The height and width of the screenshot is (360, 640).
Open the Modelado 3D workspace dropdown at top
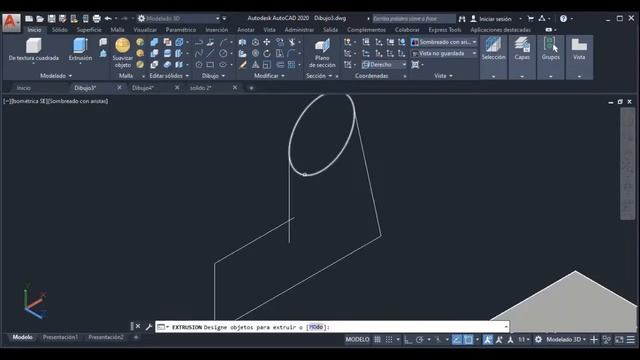click(x=178, y=18)
